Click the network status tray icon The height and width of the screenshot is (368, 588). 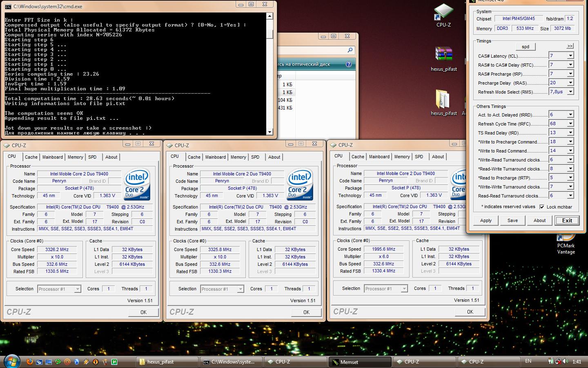558,361
